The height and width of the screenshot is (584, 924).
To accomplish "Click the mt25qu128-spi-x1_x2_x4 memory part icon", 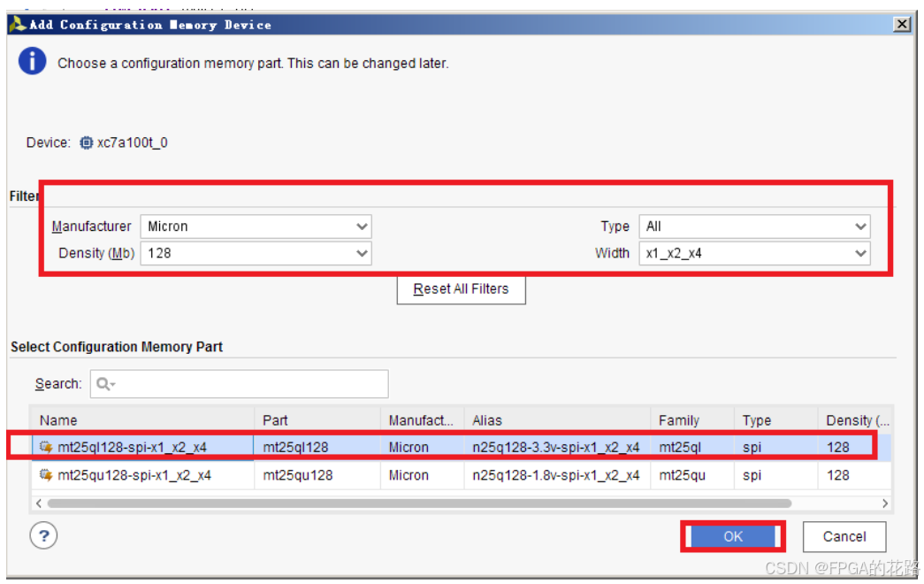I will pos(45,475).
